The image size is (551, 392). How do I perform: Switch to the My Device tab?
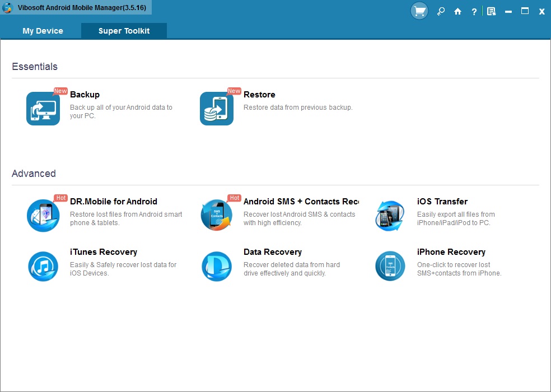click(x=43, y=31)
